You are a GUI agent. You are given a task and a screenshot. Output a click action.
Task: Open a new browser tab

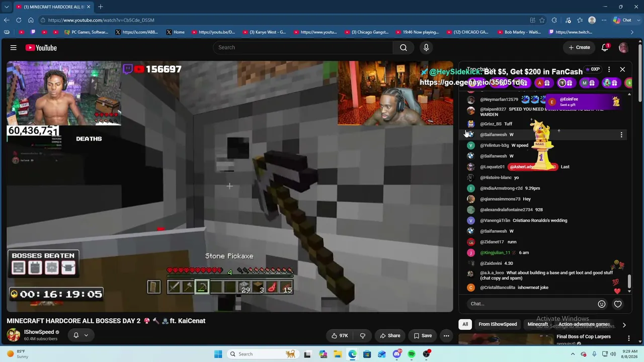[101, 7]
